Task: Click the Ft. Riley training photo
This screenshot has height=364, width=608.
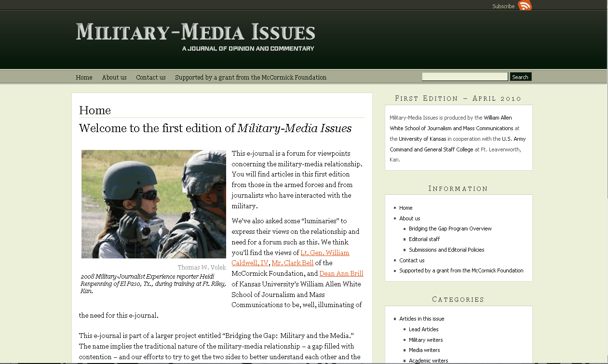Action: [153, 204]
